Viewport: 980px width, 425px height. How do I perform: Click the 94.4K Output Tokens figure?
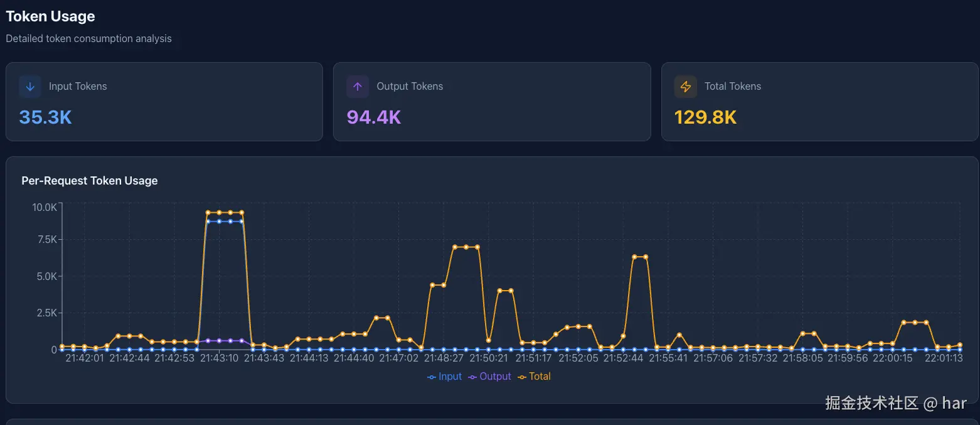click(x=373, y=117)
